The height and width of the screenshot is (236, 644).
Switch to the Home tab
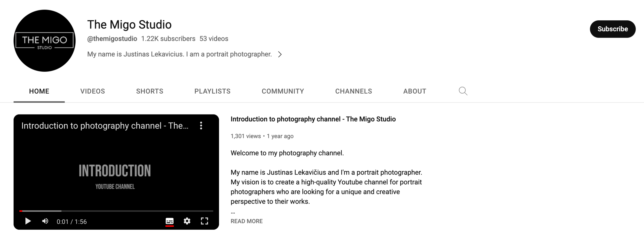point(39,91)
